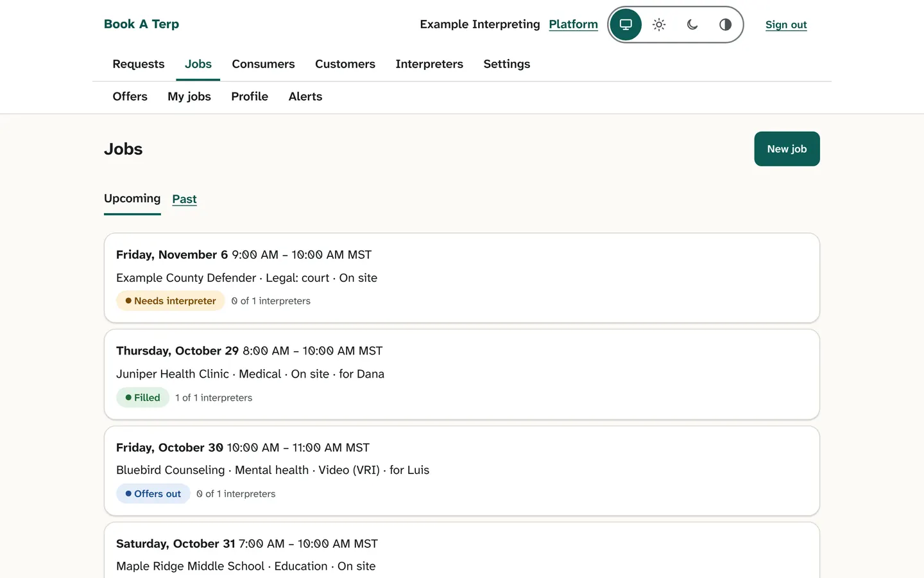924x578 pixels.
Task: Click "1 of 1 interpreters" text
Action: click(214, 398)
